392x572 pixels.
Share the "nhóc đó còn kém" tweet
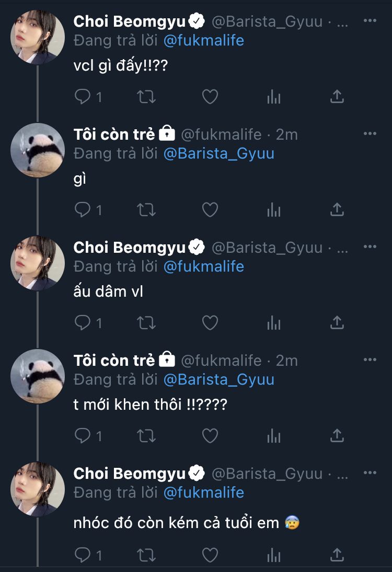click(x=337, y=554)
